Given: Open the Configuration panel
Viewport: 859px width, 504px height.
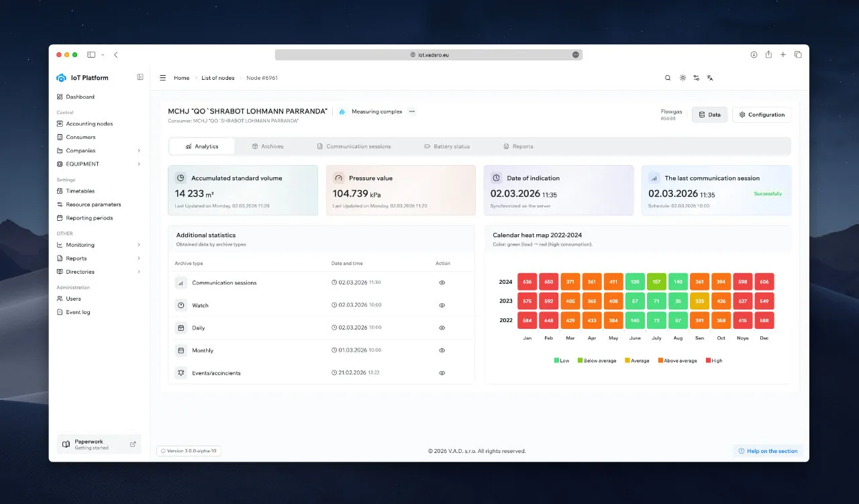Looking at the screenshot, I should tap(761, 114).
